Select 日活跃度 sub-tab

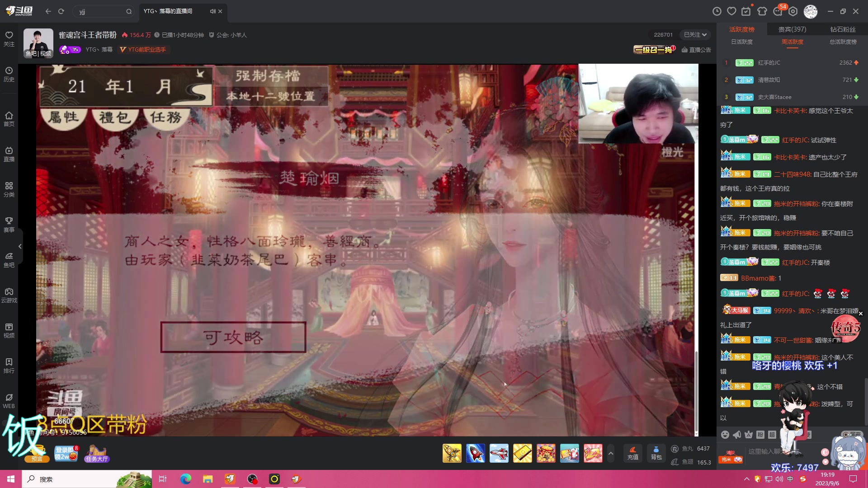[x=742, y=42]
